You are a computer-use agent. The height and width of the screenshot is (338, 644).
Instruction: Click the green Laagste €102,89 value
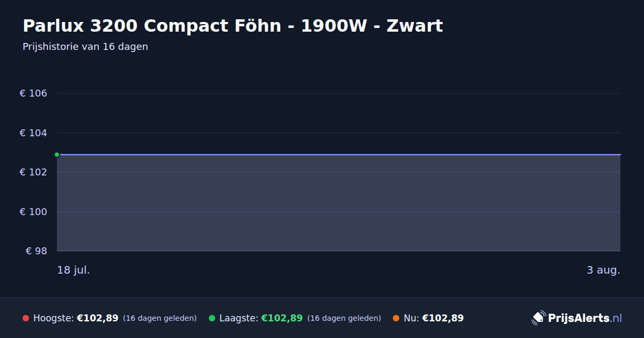click(x=282, y=318)
